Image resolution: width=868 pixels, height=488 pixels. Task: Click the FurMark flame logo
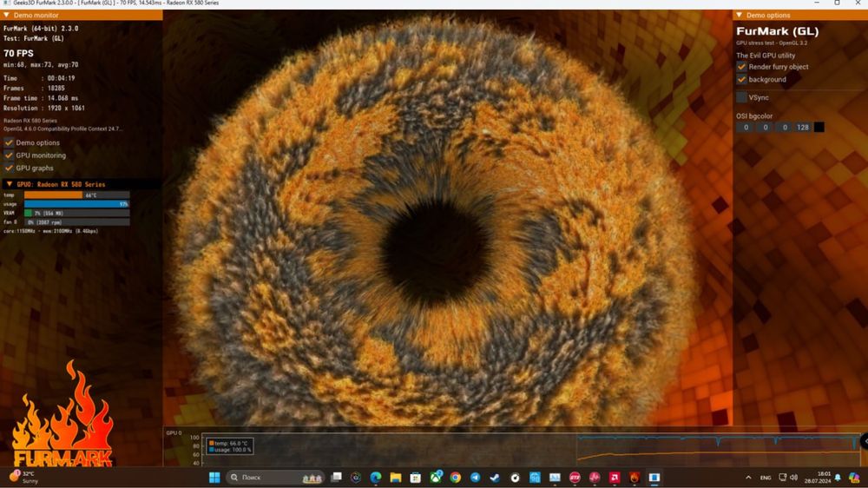62,414
